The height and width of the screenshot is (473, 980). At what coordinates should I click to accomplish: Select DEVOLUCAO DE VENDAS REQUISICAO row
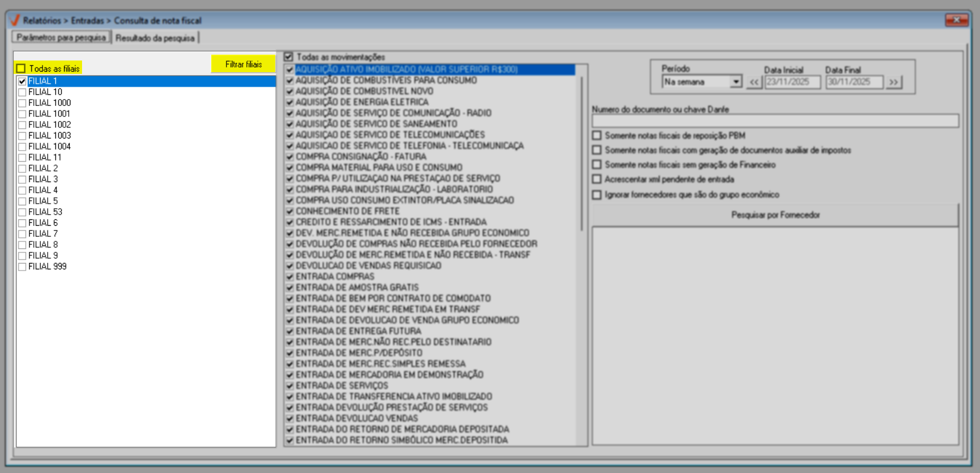coord(368,266)
